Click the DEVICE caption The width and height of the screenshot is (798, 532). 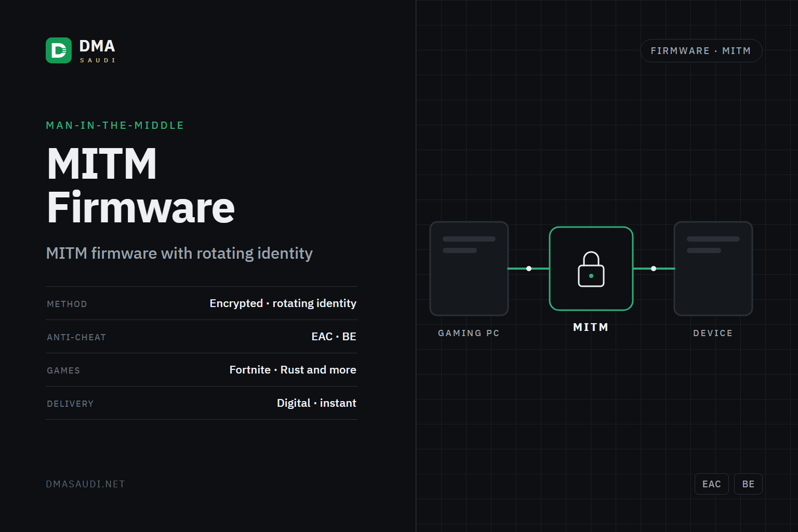click(x=713, y=333)
